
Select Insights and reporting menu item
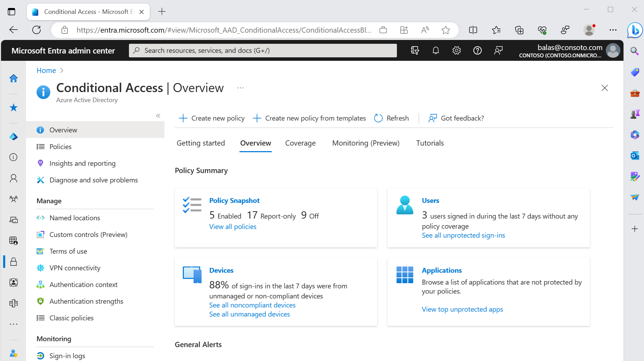[x=95, y=163]
